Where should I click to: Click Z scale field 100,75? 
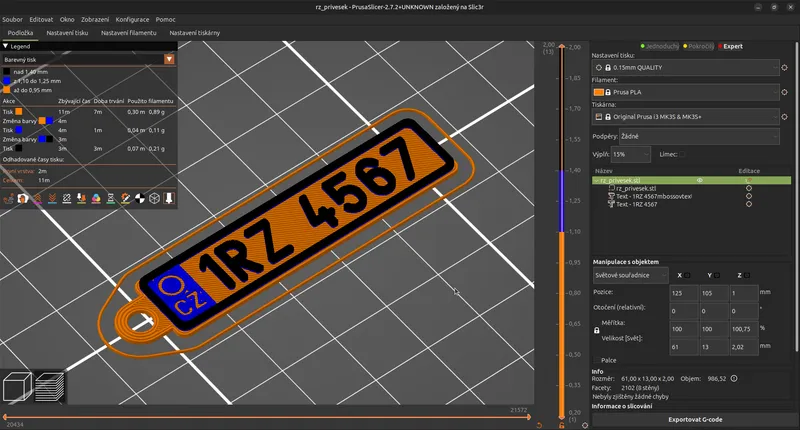tap(744, 329)
